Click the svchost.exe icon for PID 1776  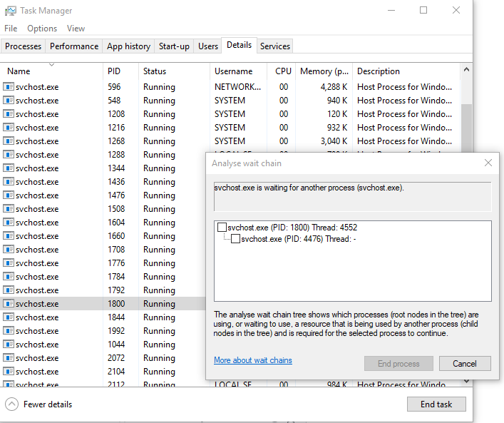9,263
